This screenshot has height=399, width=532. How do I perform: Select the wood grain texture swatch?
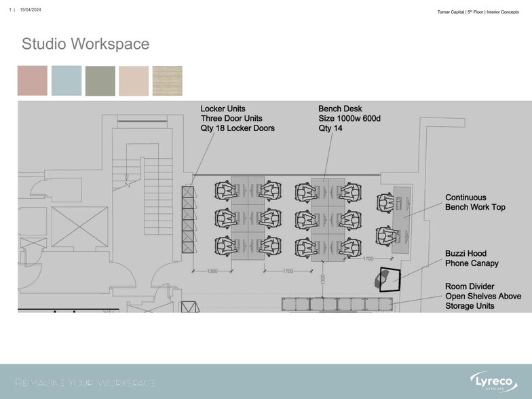[x=167, y=81]
